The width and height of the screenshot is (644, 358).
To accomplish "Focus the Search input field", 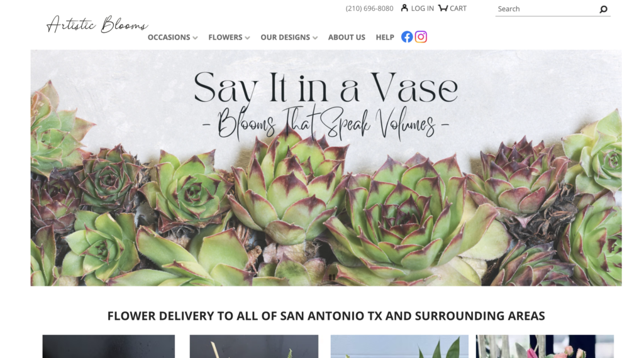I will coord(547,9).
